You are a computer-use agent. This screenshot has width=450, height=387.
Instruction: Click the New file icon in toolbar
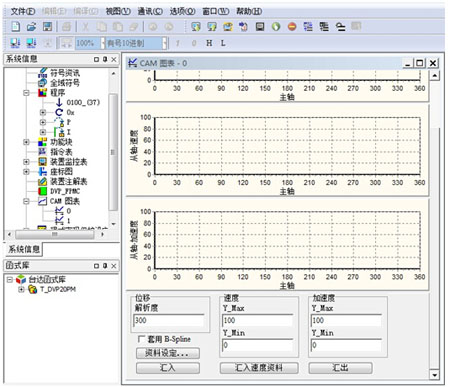tap(16, 26)
